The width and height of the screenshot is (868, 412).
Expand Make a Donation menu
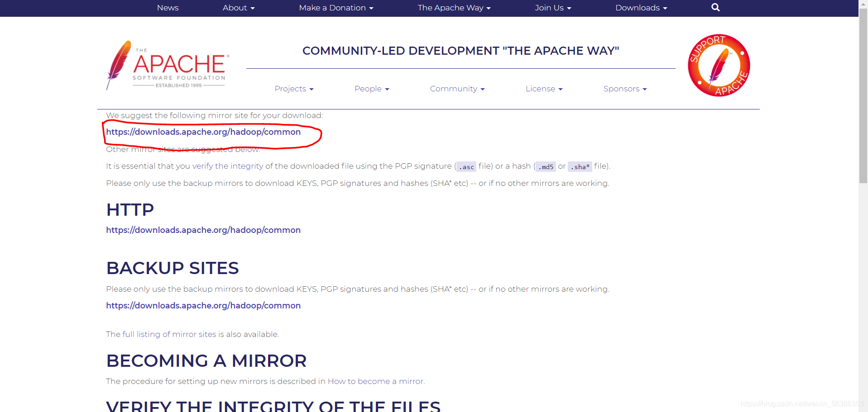coord(336,8)
